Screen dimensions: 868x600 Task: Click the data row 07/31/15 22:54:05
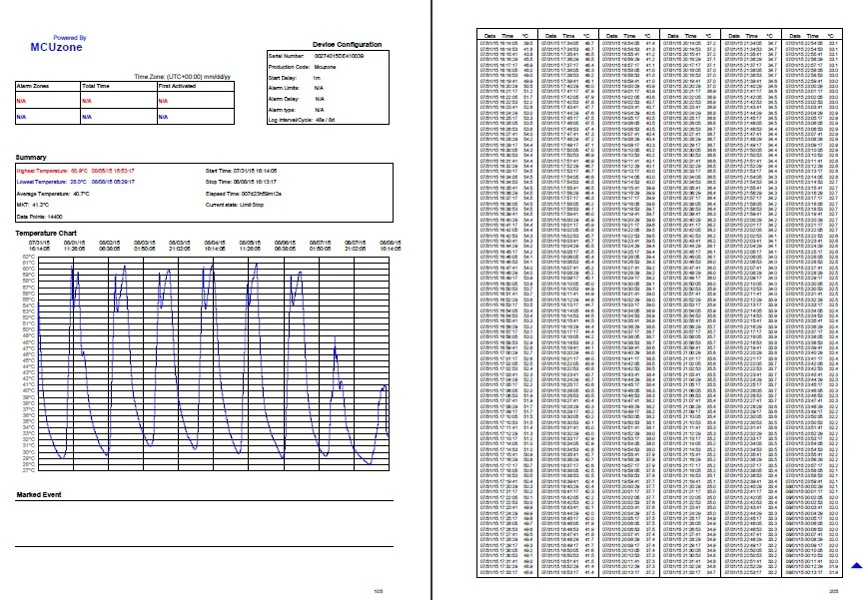tap(811, 43)
